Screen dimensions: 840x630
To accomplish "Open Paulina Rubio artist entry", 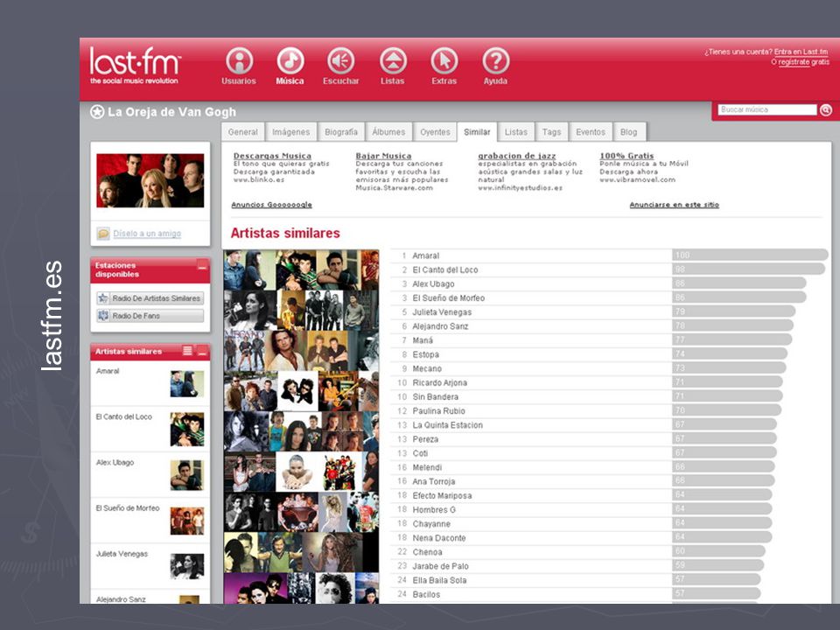I will (438, 411).
